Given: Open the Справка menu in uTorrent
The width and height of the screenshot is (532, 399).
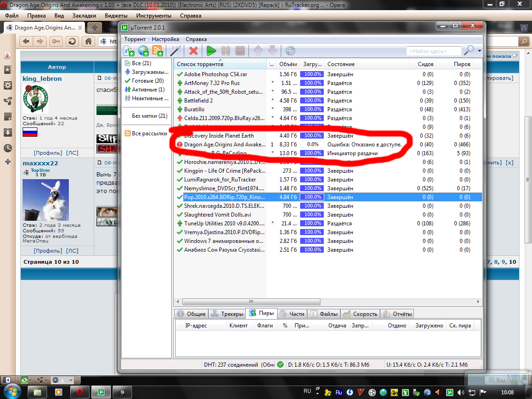Looking at the screenshot, I should point(196,39).
